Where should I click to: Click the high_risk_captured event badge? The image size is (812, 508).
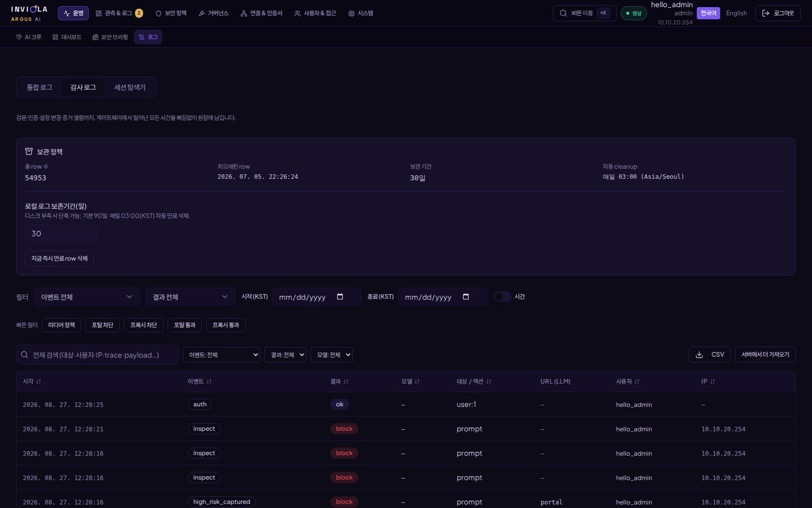coord(222,502)
